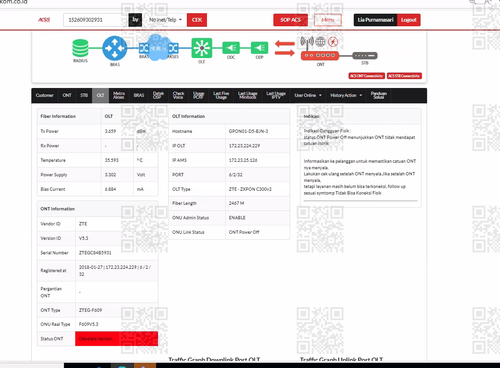Click Vendor ID value ZTE
The height and width of the screenshot is (368, 500).
pos(83,224)
